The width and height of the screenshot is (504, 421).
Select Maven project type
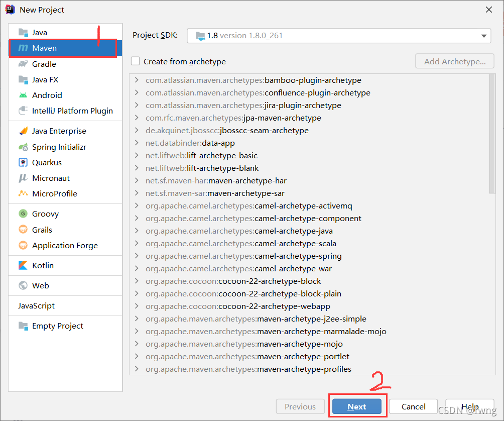66,48
